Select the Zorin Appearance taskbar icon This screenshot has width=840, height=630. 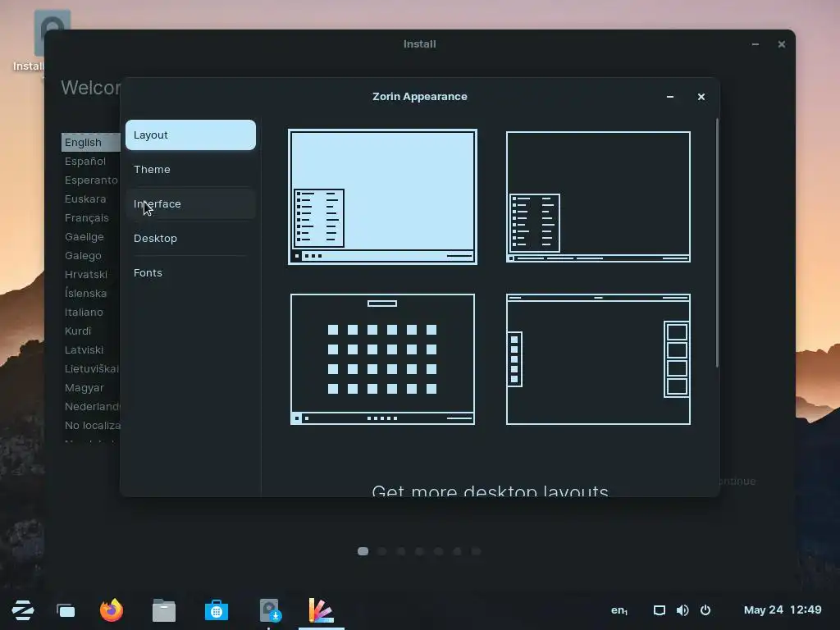pyautogui.click(x=322, y=610)
